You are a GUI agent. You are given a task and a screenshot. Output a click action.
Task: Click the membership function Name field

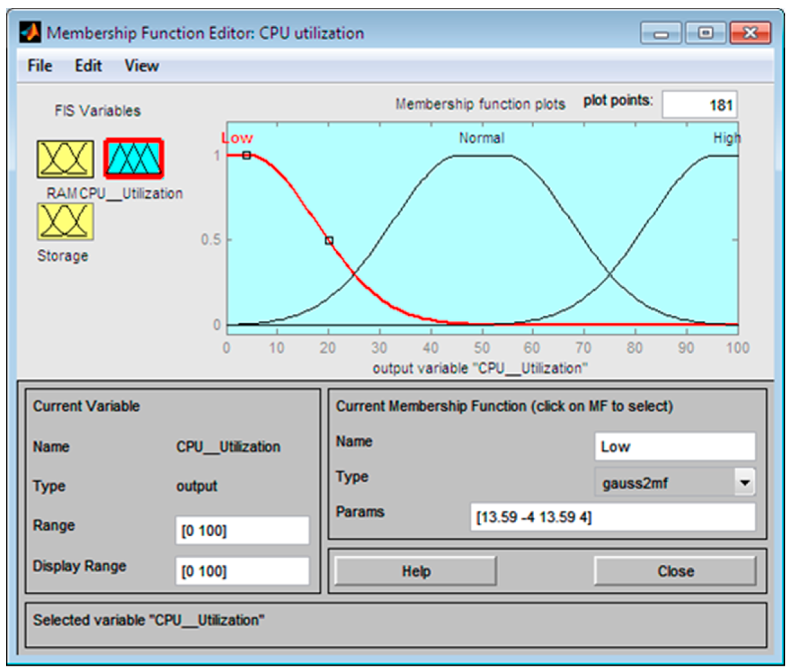pos(675,446)
